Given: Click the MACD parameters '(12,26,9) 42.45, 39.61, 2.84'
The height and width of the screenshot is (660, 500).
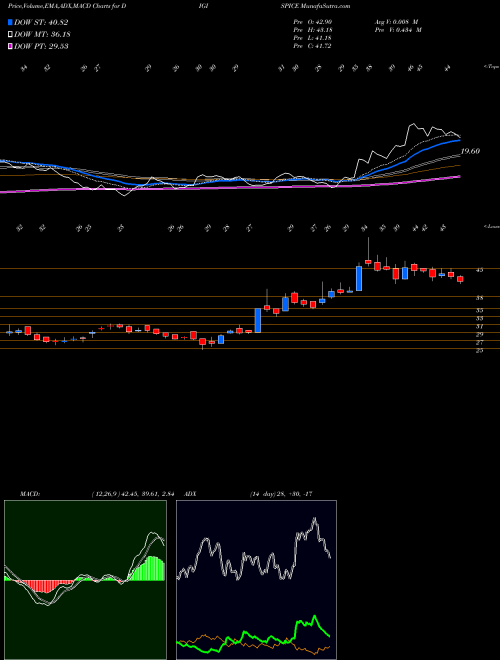Looking at the screenshot, I should pyautogui.click(x=132, y=494).
